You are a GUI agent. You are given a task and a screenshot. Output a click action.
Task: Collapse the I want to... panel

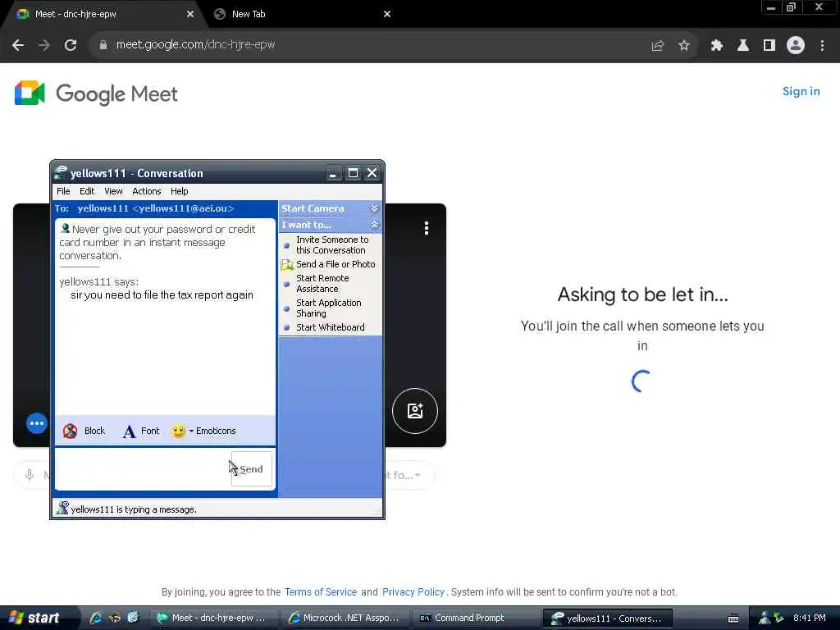click(374, 225)
